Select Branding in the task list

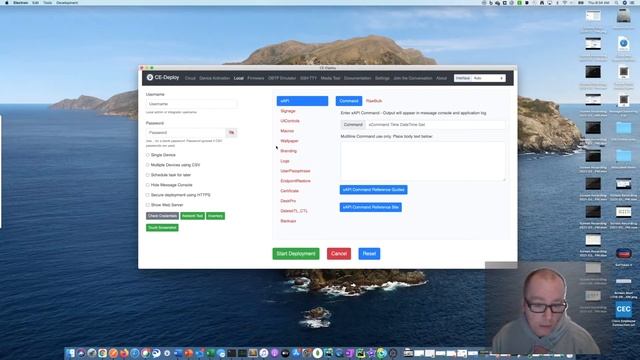(x=289, y=151)
